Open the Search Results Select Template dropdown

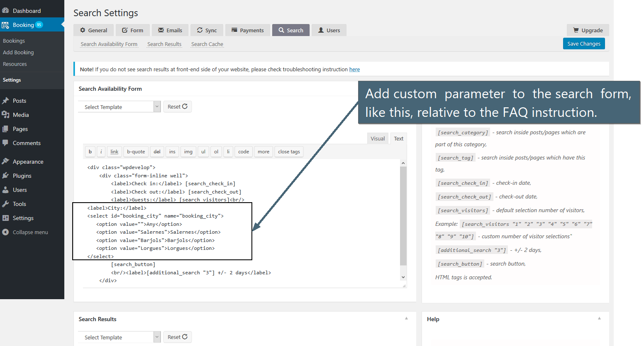click(119, 337)
